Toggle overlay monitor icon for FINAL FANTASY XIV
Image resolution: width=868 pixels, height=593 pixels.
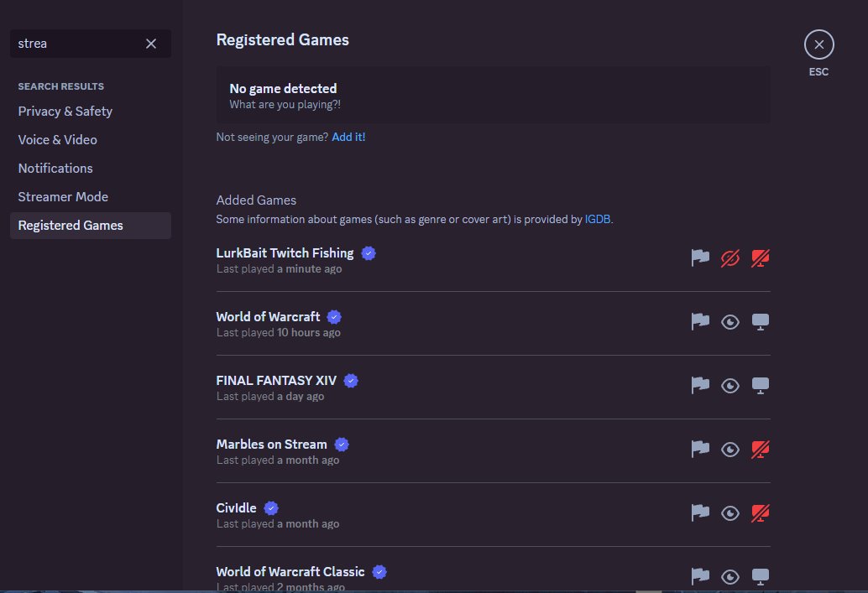[760, 386]
